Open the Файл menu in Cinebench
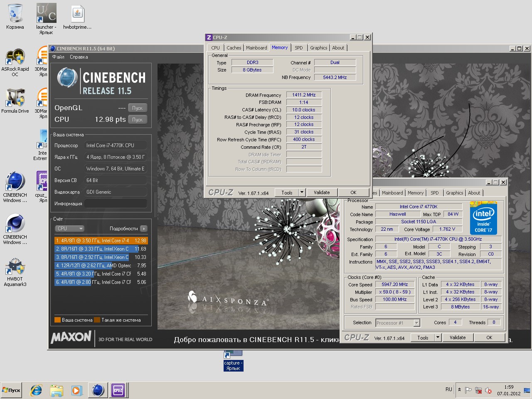 pyautogui.click(x=58, y=57)
